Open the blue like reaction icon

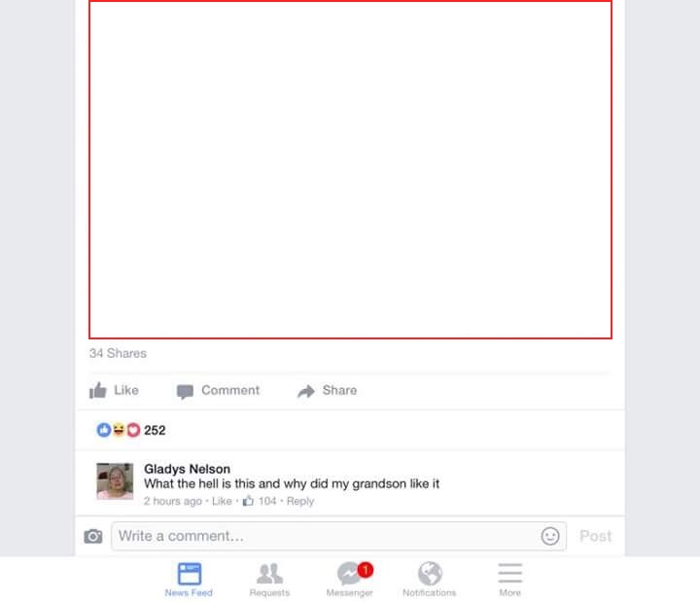[x=104, y=430]
